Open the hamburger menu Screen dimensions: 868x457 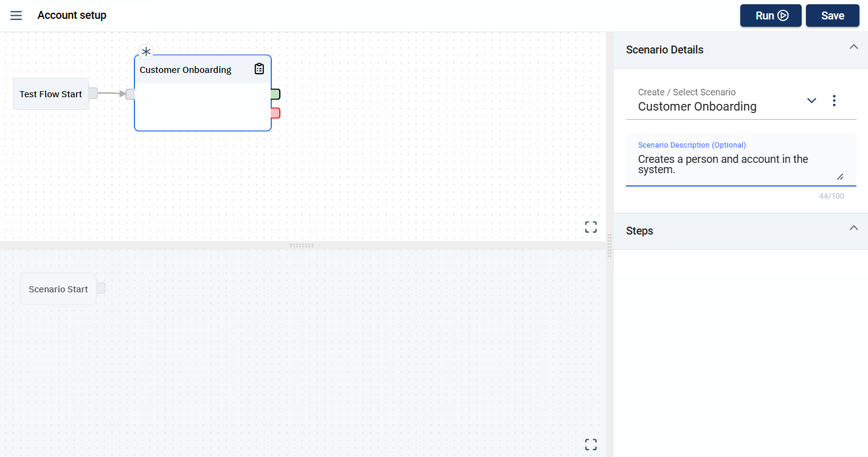16,15
